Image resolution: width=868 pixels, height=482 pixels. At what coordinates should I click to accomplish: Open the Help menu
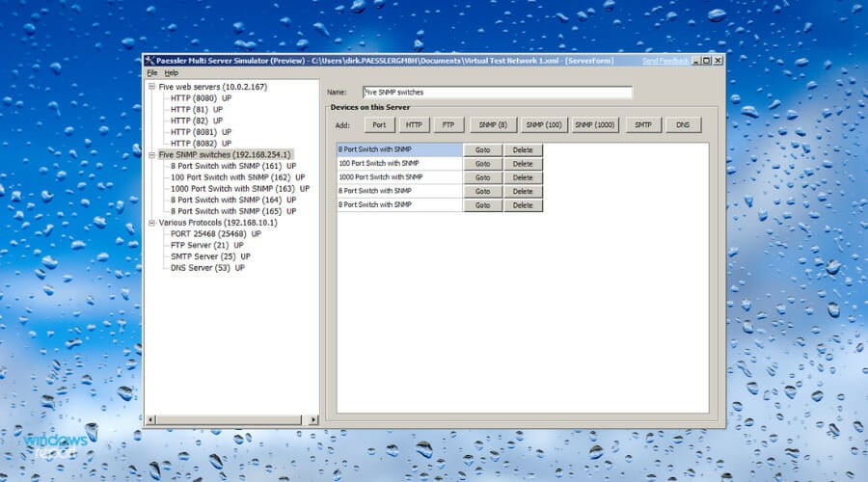coord(171,73)
